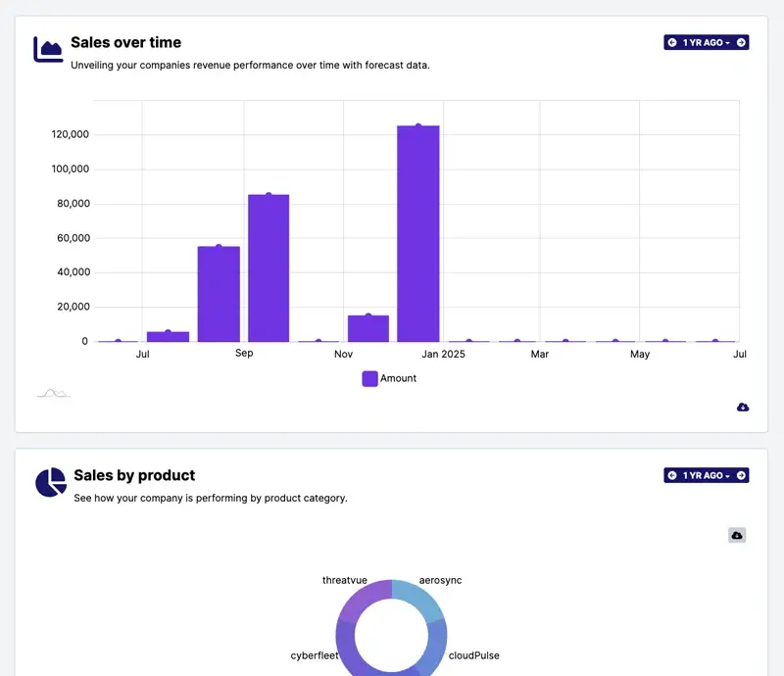Open the 1 YR AGO dropdown for Sales over time

click(x=707, y=42)
